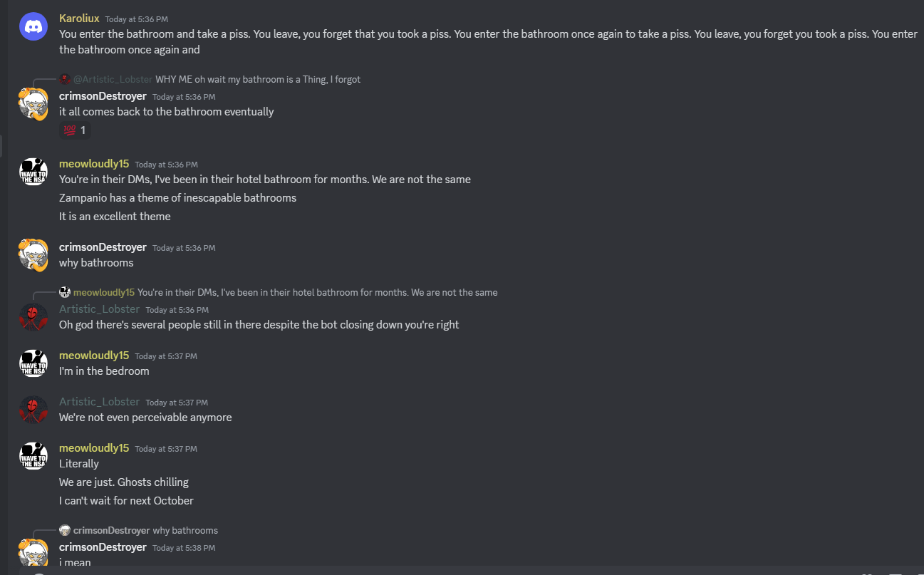This screenshot has height=575, width=924.
Task: Open Artistic_Lobster's avatar beside "Oh god there's several"
Action: 33,317
